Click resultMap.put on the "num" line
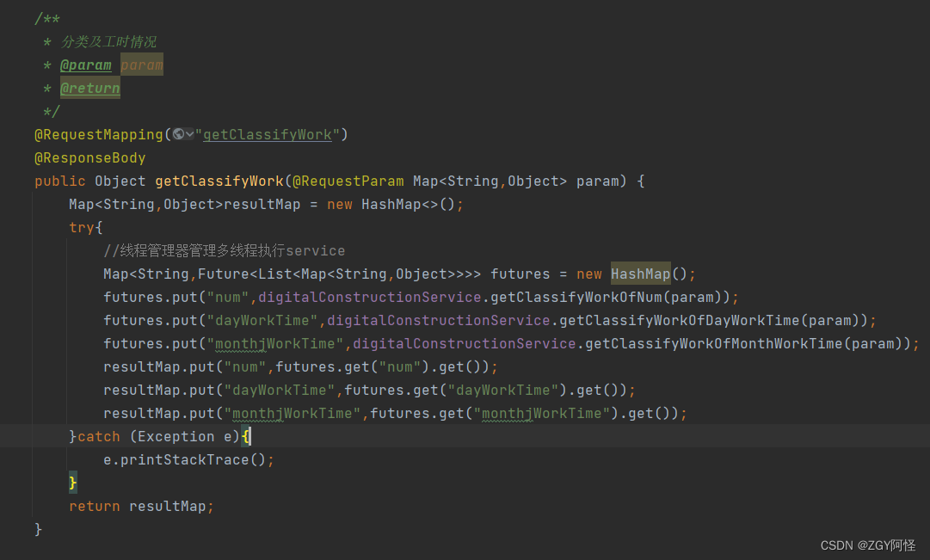 point(159,366)
